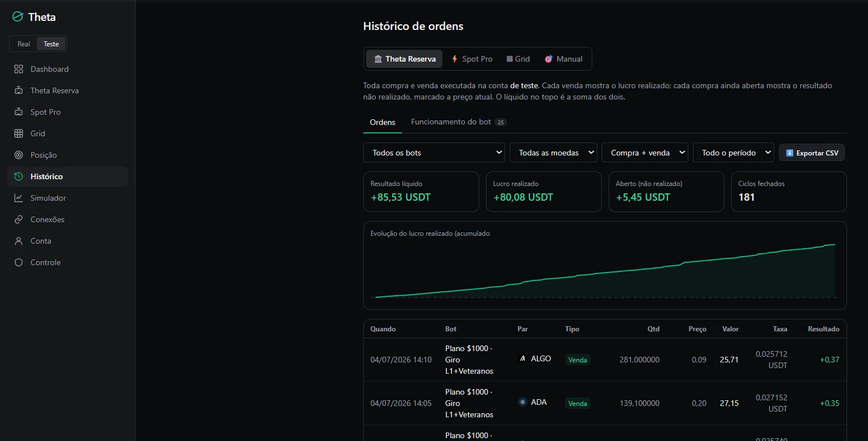Click the 27,15 value cell
The height and width of the screenshot is (441, 868).
click(729, 403)
